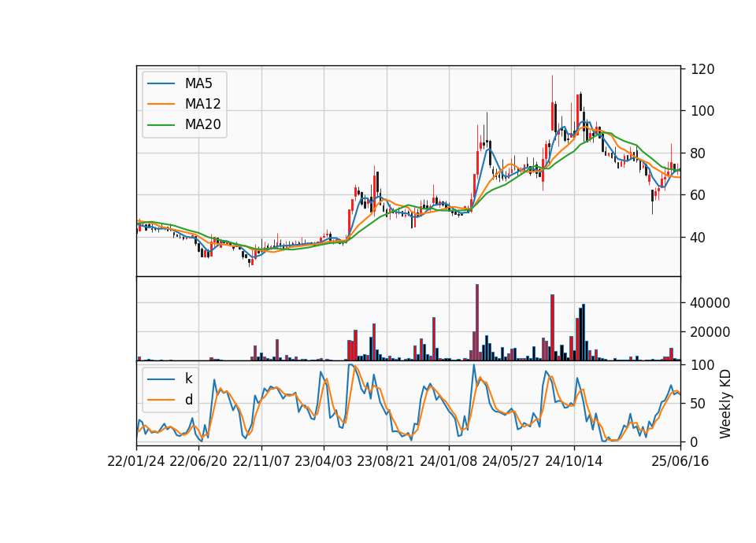Click the 22/06/20 date label
This screenshot has height=543, width=756.
198,461
